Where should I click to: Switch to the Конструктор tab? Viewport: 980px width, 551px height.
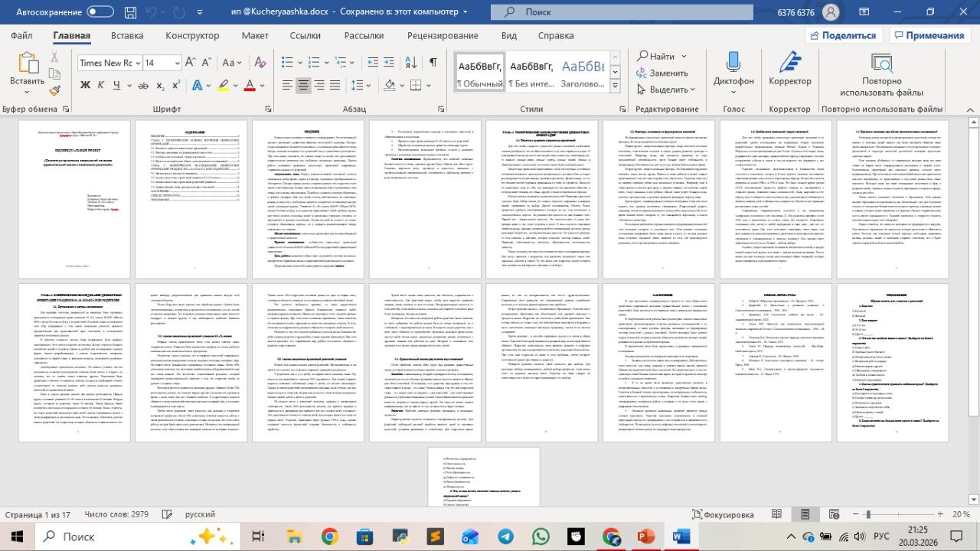[192, 35]
